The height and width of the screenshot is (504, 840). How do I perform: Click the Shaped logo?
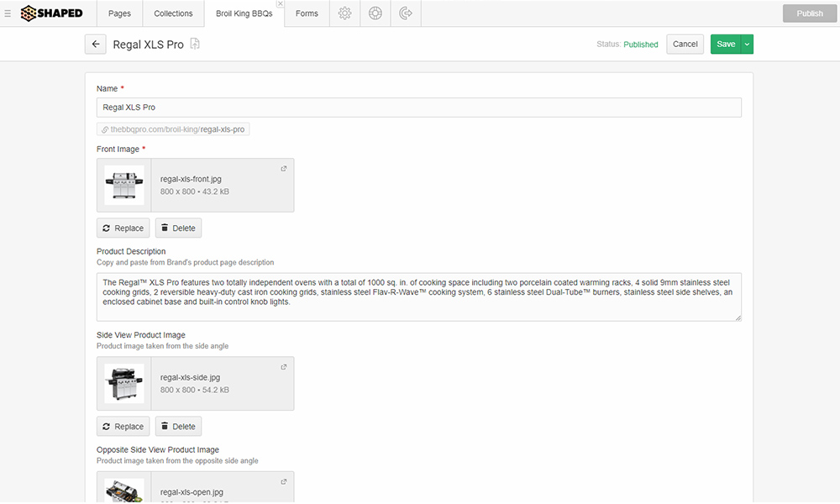click(x=52, y=13)
